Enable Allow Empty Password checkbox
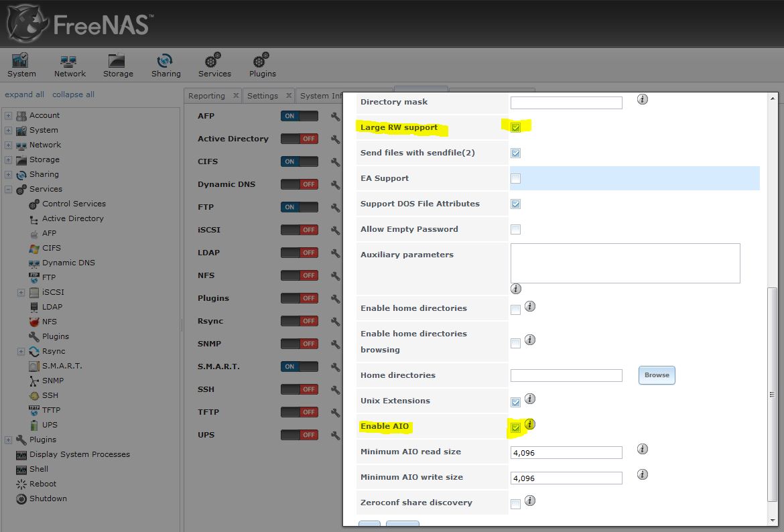This screenshot has width=784, height=532. [x=515, y=230]
